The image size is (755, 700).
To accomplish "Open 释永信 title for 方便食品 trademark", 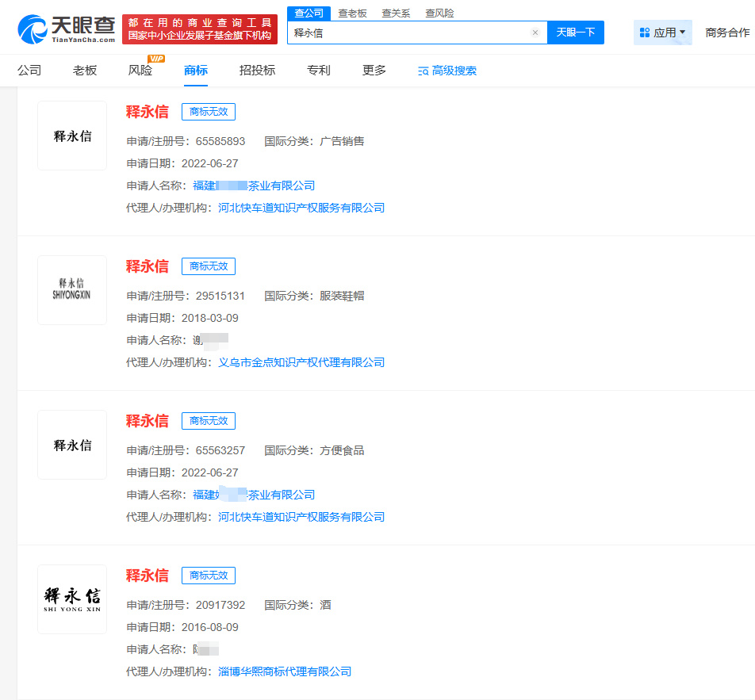I will tap(148, 421).
